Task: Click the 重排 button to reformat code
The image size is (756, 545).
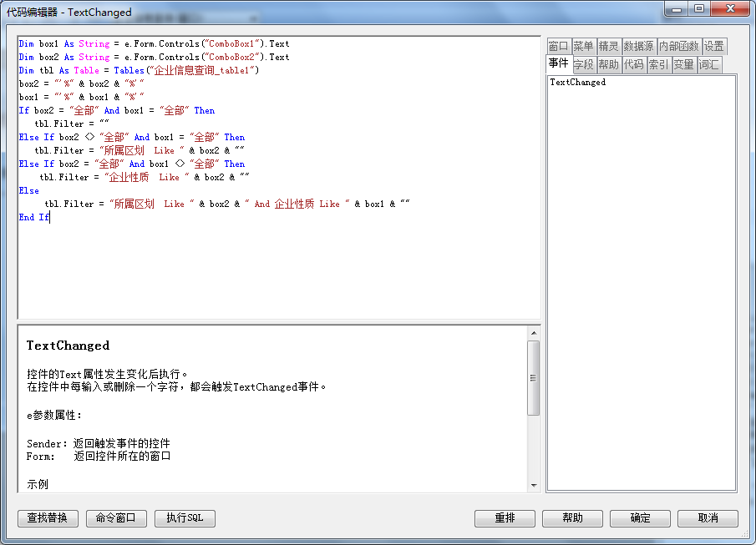Action: click(505, 518)
